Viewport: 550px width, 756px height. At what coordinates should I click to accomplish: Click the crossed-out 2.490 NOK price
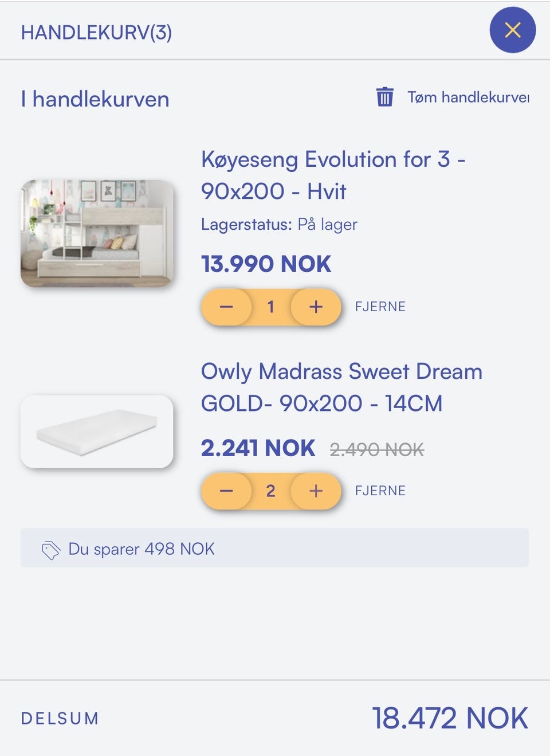(x=377, y=450)
